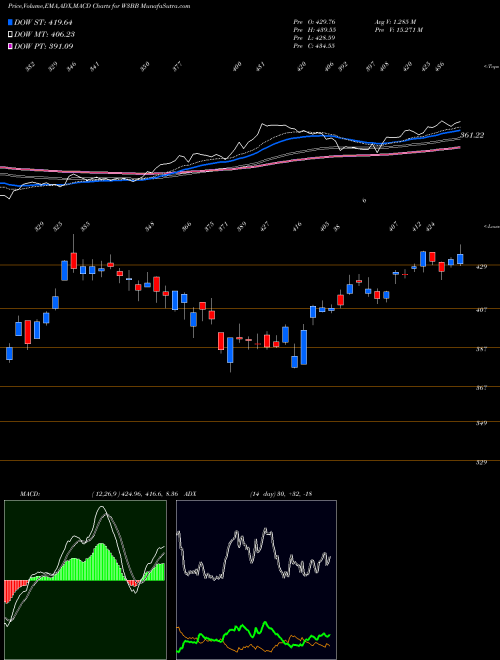
Task: Click the 361.22 EMA price label
Action: point(472,136)
